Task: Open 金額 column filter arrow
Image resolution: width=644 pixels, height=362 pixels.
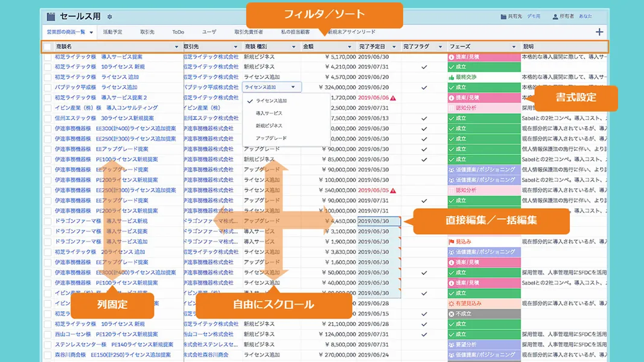Action: (x=349, y=47)
